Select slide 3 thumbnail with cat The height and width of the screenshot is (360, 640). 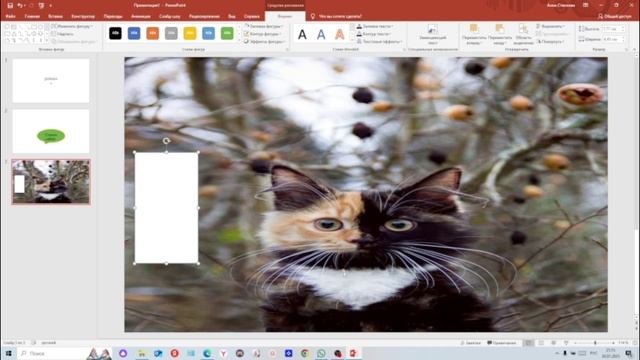(x=51, y=182)
